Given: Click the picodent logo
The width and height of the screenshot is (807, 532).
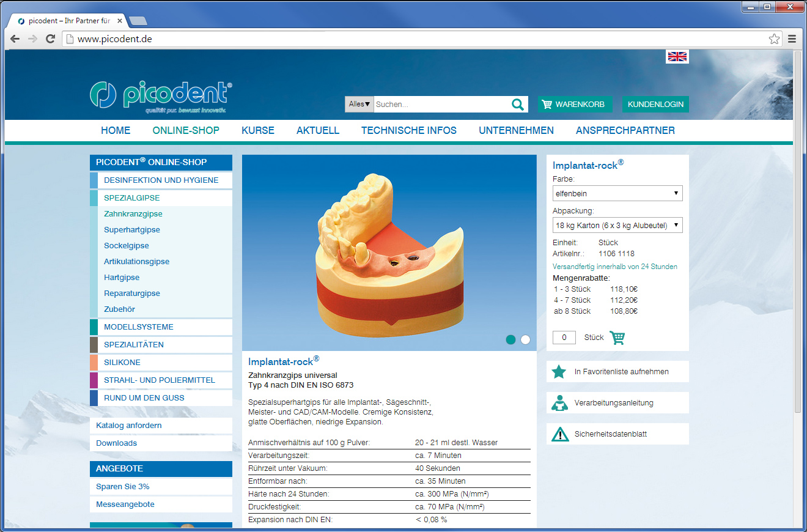Looking at the screenshot, I should [x=161, y=95].
